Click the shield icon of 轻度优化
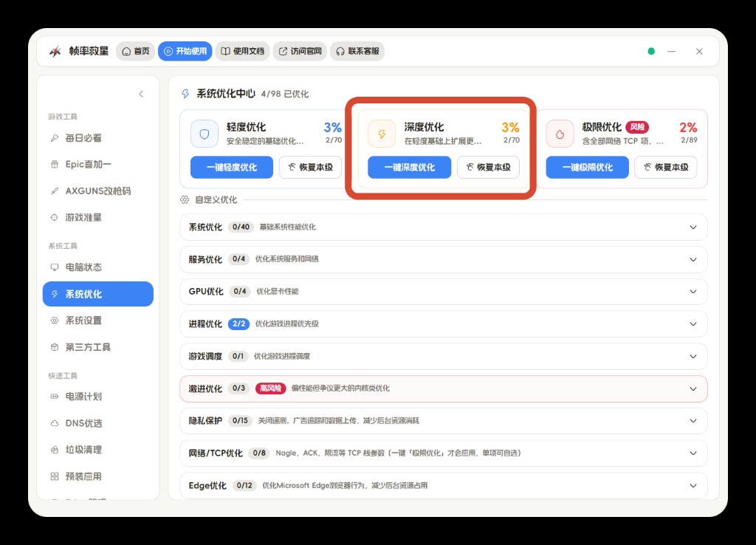This screenshot has width=756, height=545. tap(205, 134)
